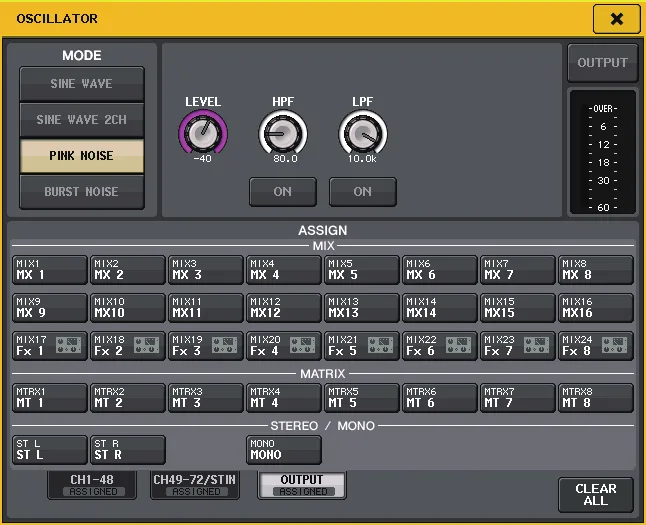Assign oscillator to MIX16 MX16
This screenshot has width=646, height=525.
coord(596,308)
